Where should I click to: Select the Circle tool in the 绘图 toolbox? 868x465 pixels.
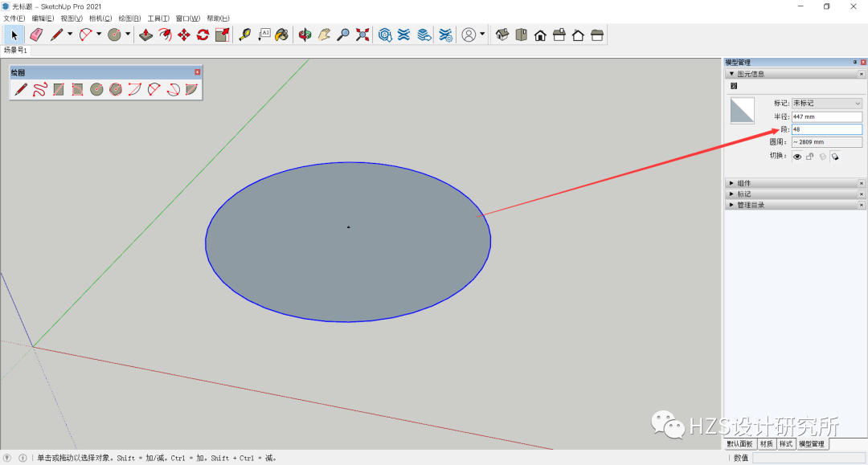[x=96, y=88]
